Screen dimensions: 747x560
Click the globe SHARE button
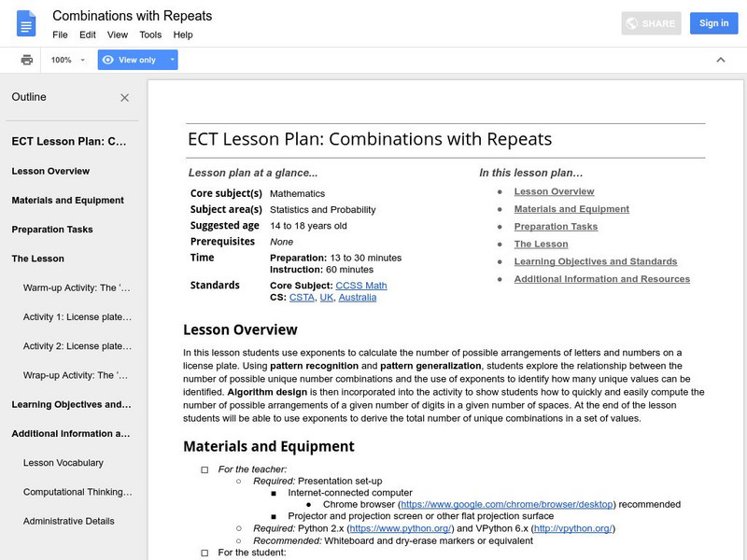(653, 23)
